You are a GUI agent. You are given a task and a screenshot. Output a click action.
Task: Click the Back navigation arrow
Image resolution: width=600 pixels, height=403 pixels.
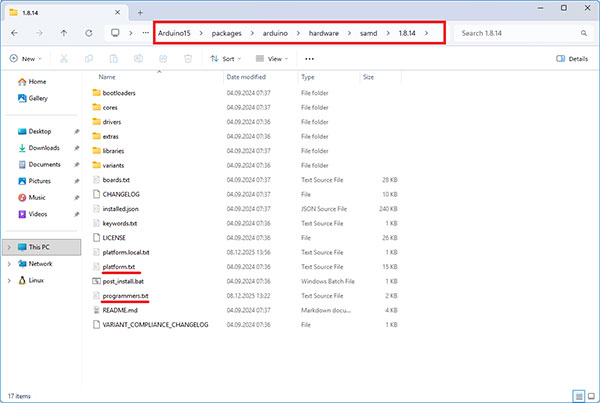[x=15, y=33]
